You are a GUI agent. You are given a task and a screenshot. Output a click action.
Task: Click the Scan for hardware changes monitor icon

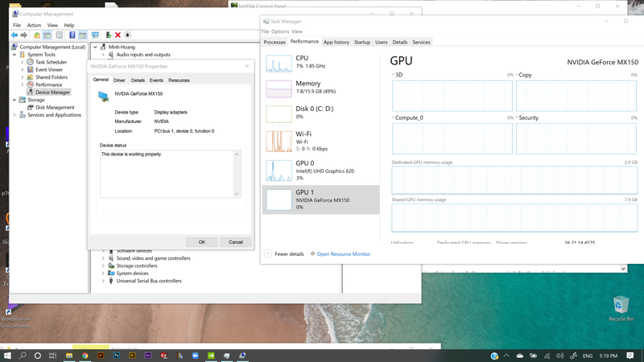(95, 35)
